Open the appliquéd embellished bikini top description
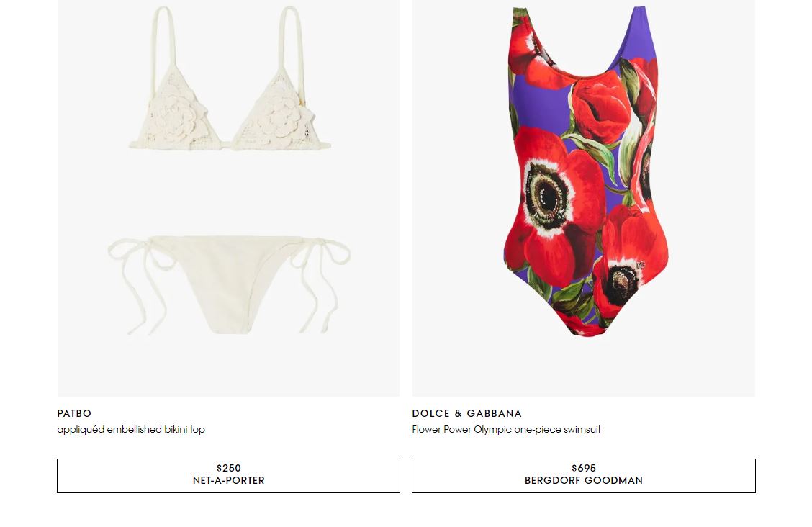 pos(131,430)
